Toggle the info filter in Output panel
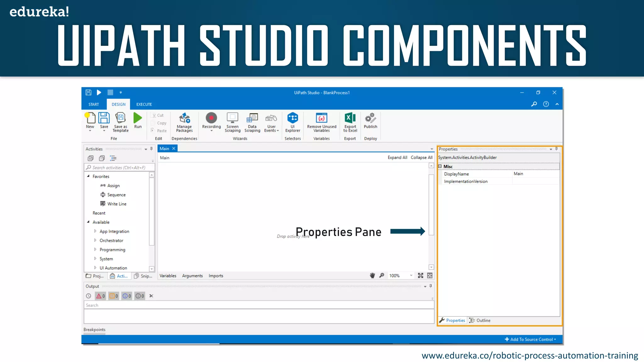This screenshot has width=644, height=362. point(127,296)
